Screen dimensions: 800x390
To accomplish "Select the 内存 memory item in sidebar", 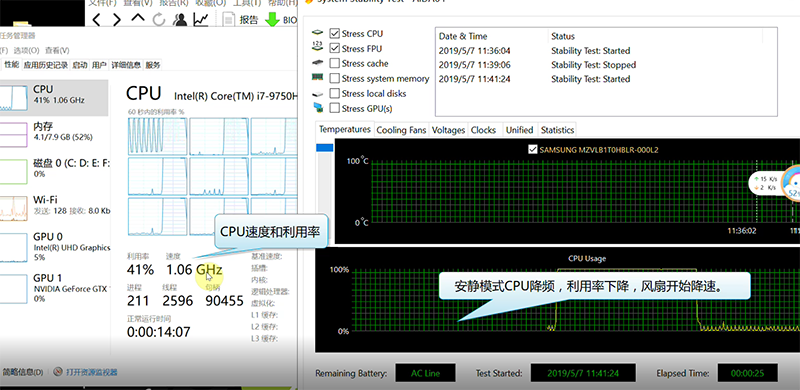I will 54,132.
